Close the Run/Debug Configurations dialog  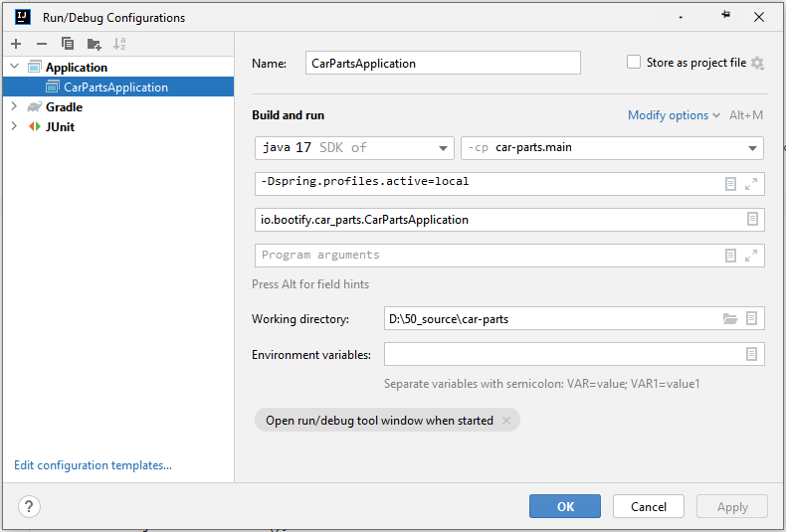pos(759,17)
